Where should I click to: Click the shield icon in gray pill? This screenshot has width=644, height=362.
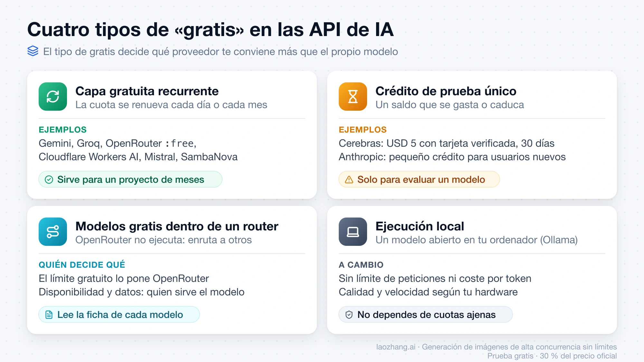click(x=349, y=315)
